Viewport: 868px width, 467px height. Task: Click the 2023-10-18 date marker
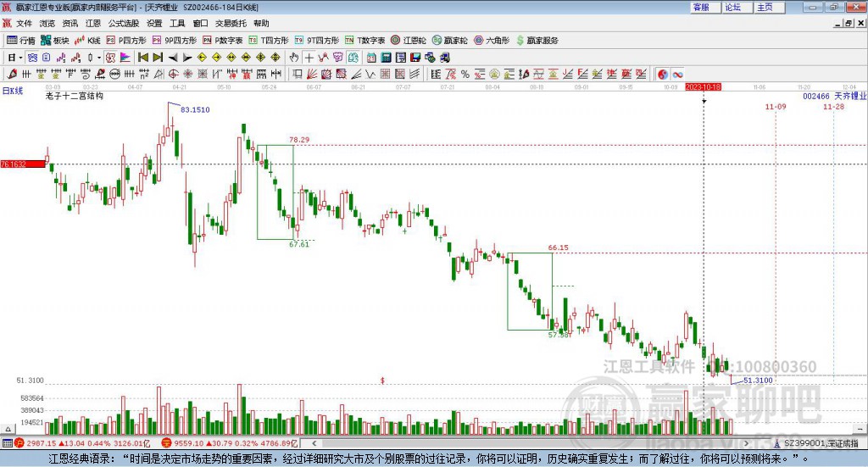click(703, 87)
